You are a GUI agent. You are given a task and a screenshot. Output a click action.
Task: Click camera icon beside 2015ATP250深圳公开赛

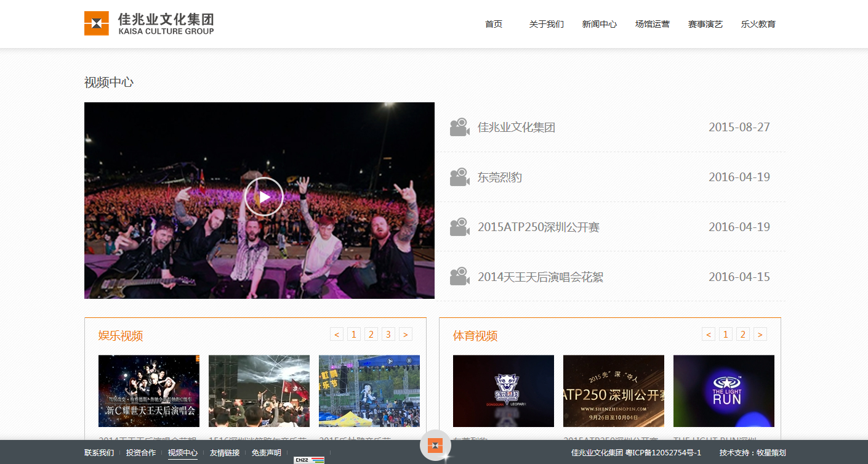tap(460, 227)
